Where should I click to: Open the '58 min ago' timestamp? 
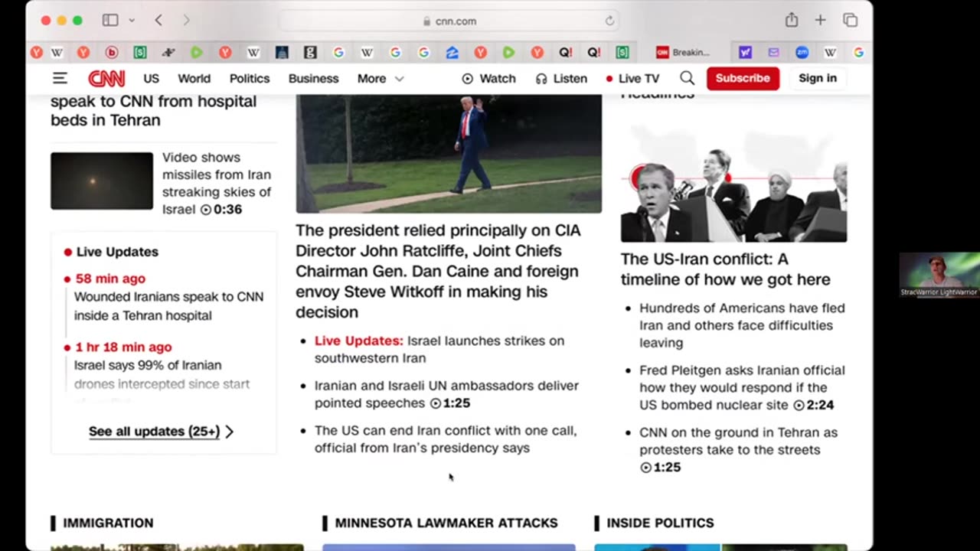pyautogui.click(x=110, y=279)
